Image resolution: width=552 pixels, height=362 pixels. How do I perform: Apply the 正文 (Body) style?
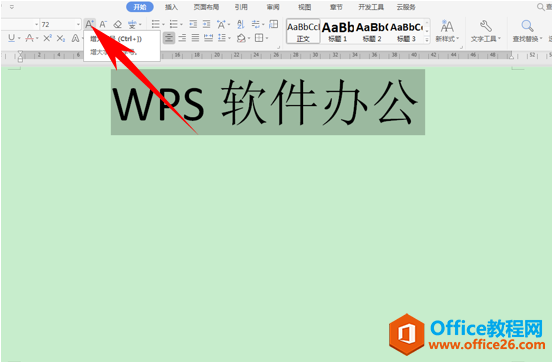(x=303, y=31)
